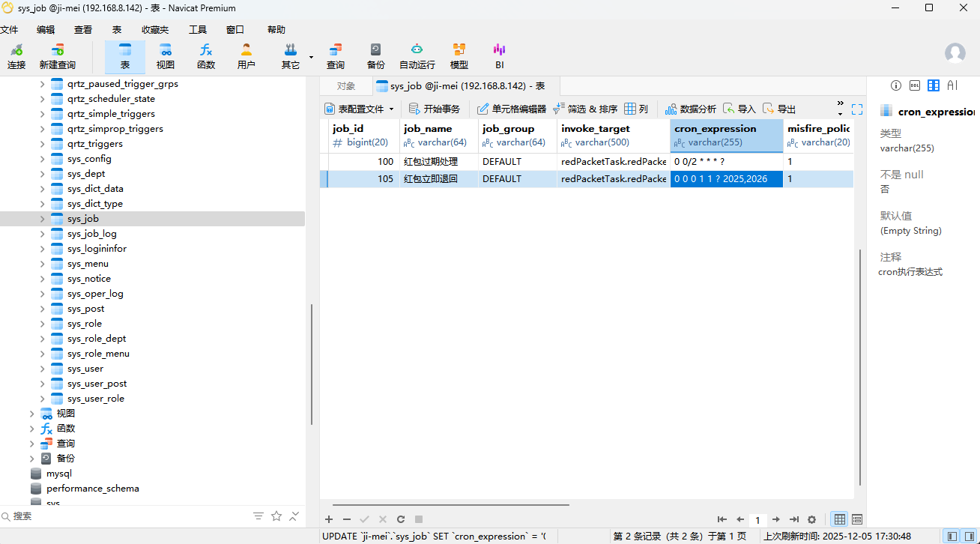Open the 文件 menu
The image size is (980, 544).
8,29
